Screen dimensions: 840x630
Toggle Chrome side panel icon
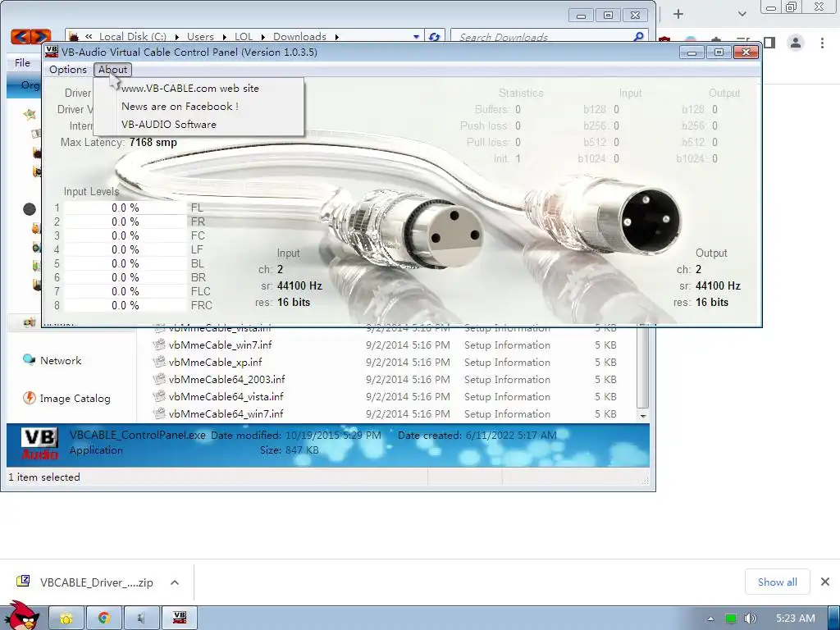769,43
